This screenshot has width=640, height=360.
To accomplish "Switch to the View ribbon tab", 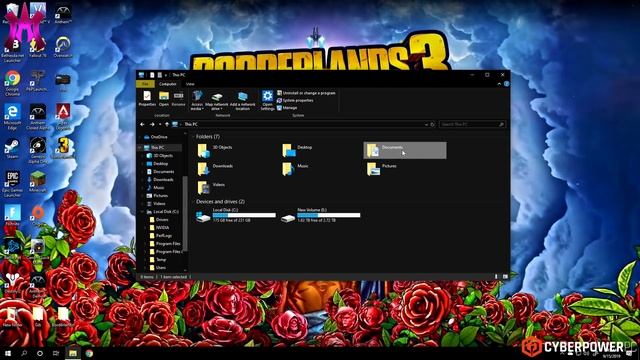I will pyautogui.click(x=190, y=84).
